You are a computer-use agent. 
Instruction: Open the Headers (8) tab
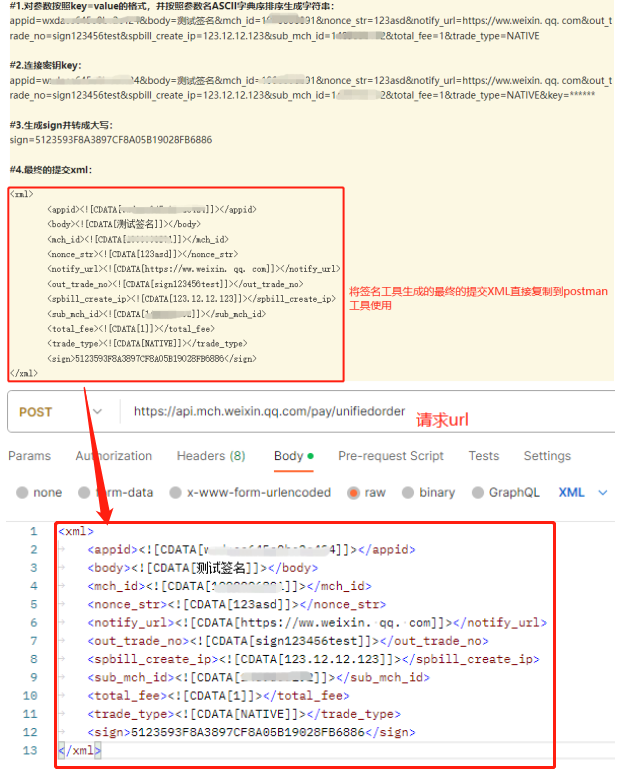[x=211, y=456]
